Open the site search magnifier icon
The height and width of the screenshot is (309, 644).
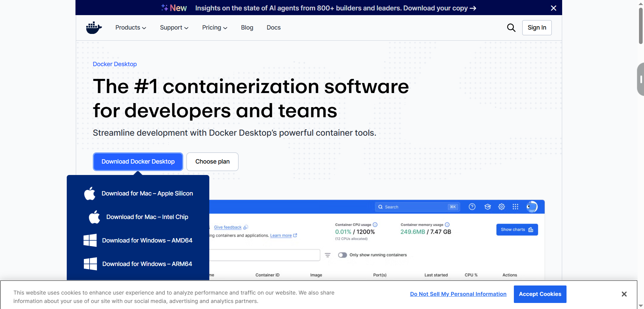point(511,28)
